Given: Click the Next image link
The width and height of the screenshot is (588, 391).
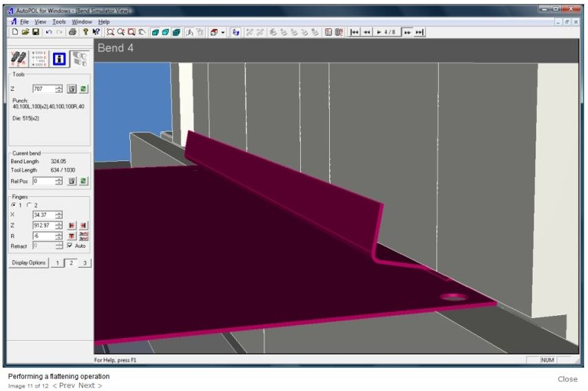Looking at the screenshot, I should (x=90, y=385).
